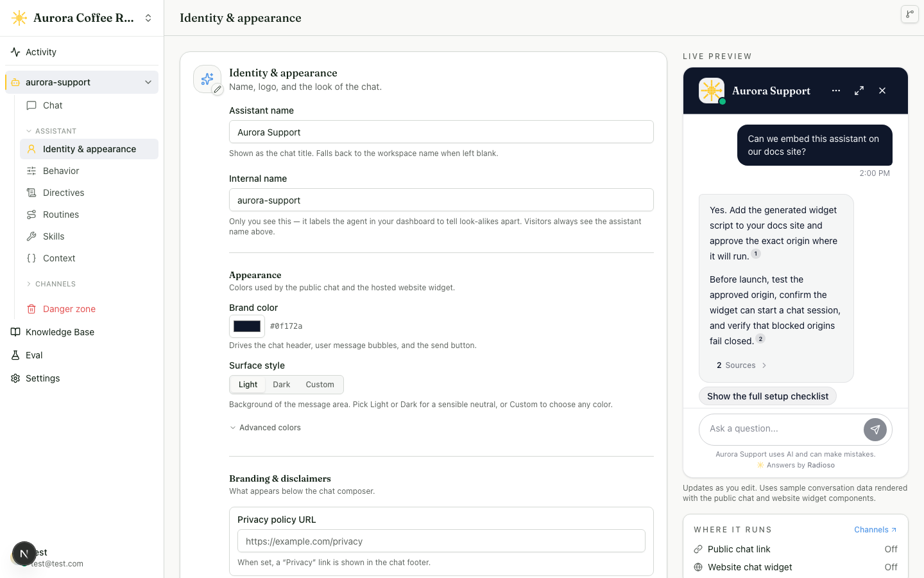
Task: Click the aurora-support robot icon
Action: 15,82
